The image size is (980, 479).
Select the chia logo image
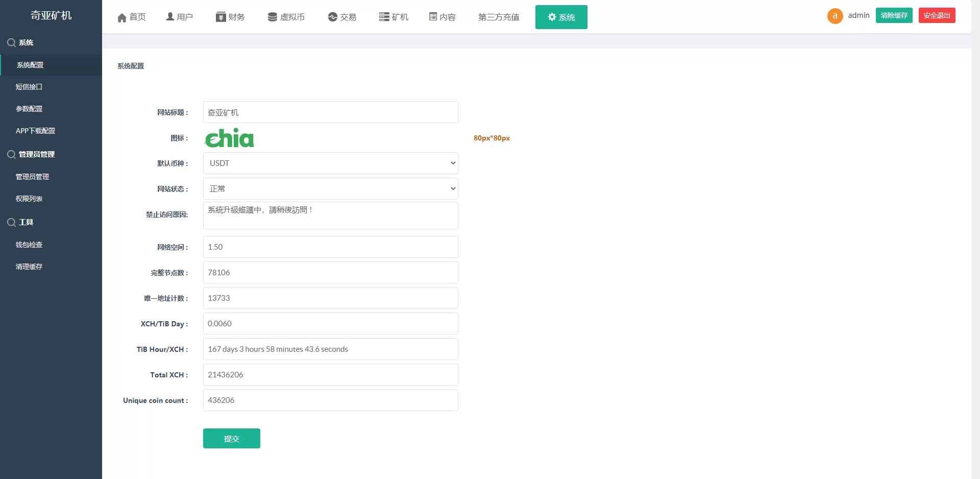tap(229, 137)
